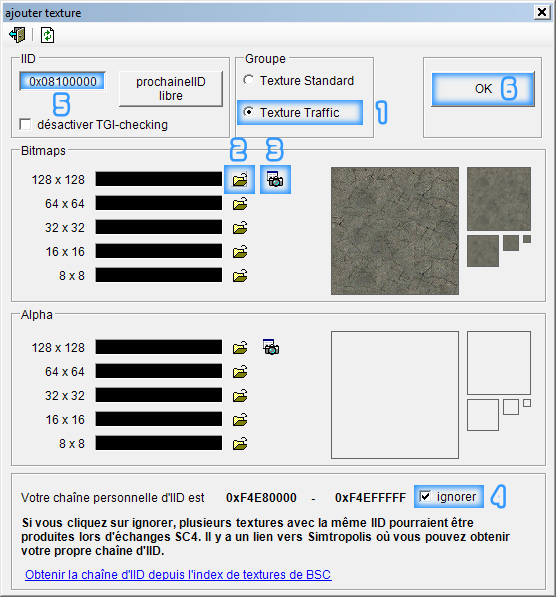Confirm with the OK button
Viewport: 556px width, 597px height.
coord(483,89)
